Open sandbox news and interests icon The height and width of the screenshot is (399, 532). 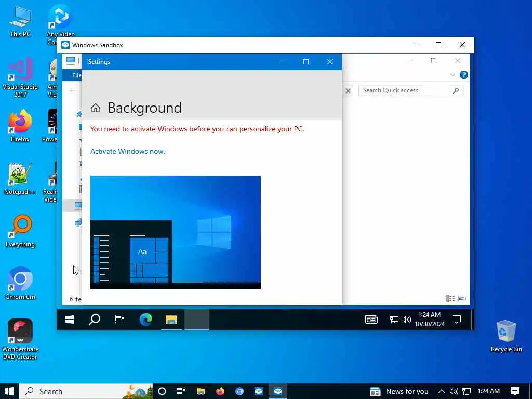point(371,320)
